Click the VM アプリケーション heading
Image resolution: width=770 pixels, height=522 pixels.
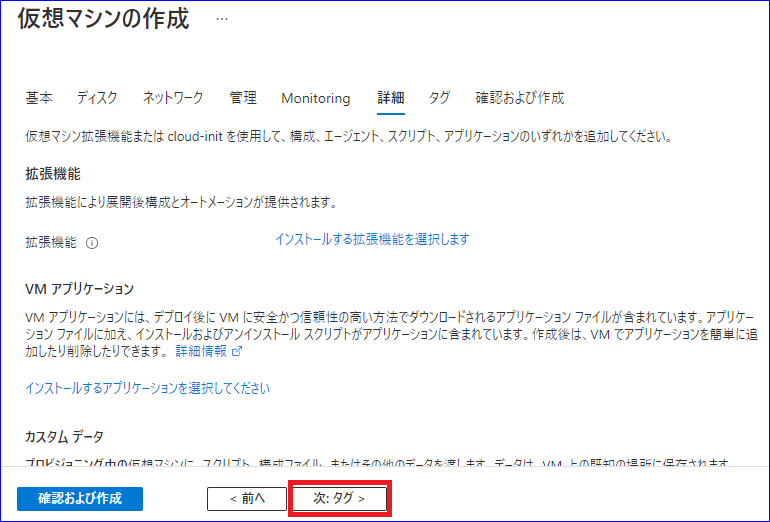tap(80, 289)
